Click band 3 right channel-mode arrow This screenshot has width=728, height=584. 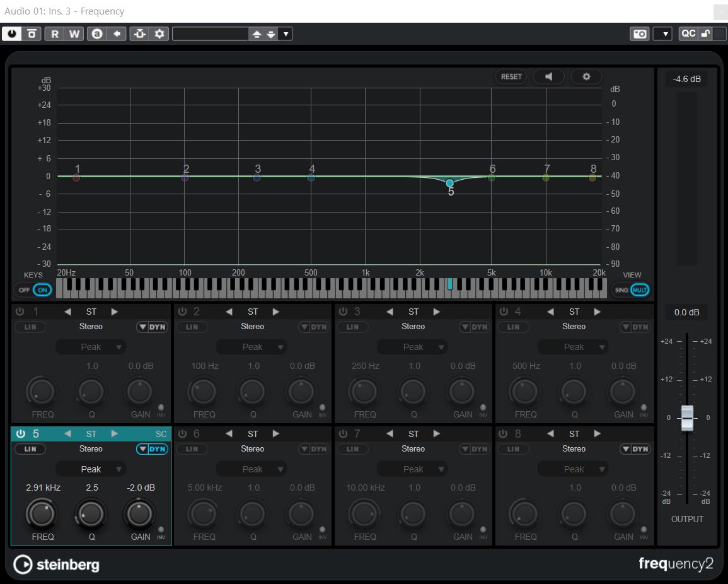click(436, 312)
